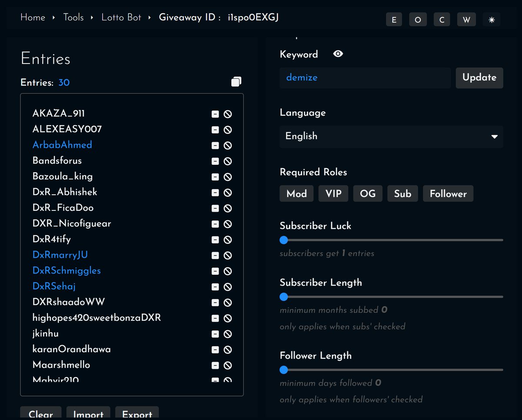Remove the ALEXEASY007 entry with its minus icon

[215, 130]
